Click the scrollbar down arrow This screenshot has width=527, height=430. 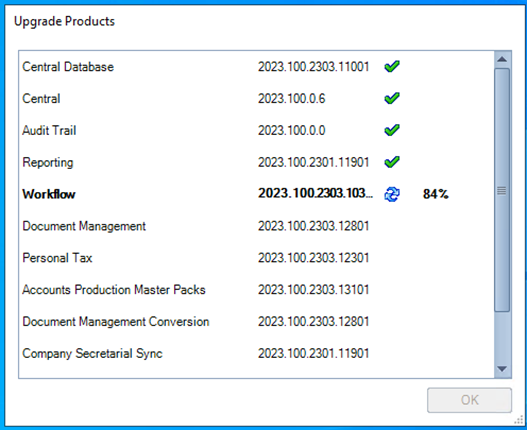502,369
